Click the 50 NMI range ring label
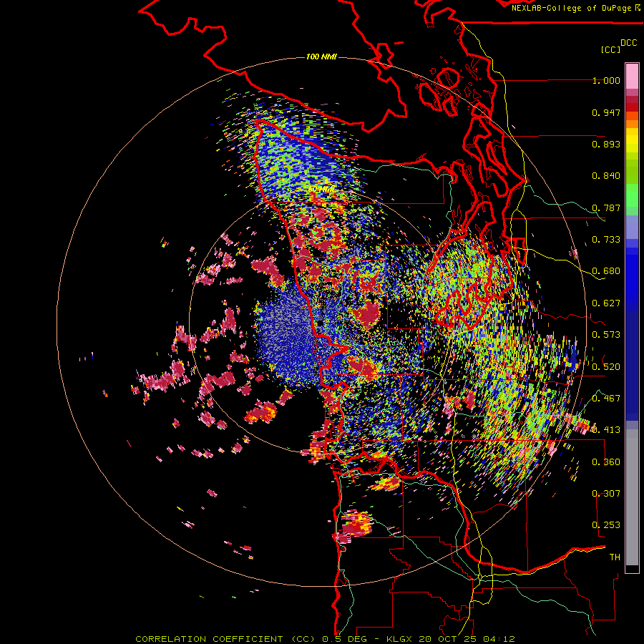 click(x=321, y=189)
